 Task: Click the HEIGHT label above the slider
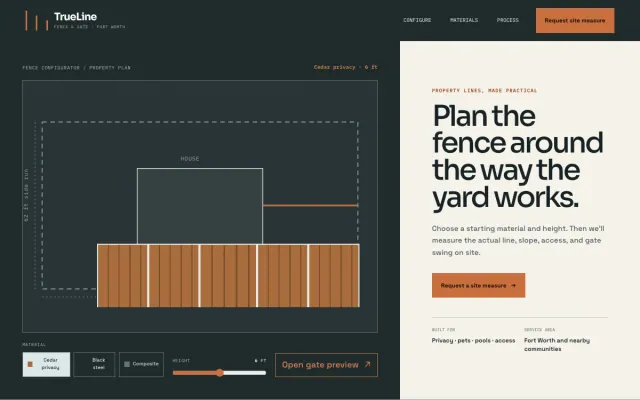181,360
